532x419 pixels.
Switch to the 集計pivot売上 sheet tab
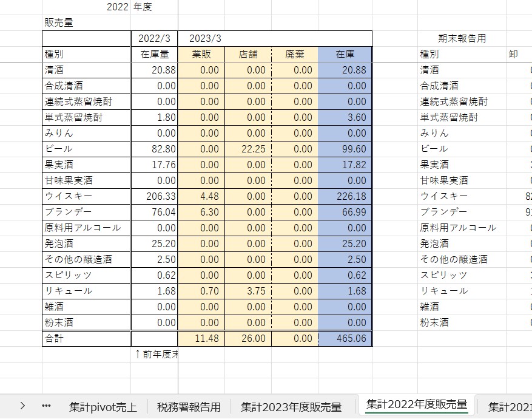point(103,406)
